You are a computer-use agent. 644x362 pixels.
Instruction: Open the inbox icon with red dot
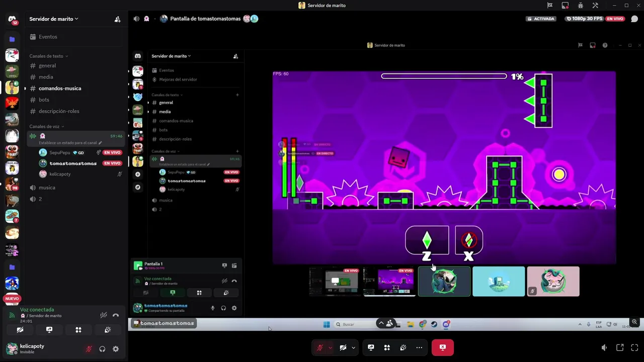click(x=565, y=6)
